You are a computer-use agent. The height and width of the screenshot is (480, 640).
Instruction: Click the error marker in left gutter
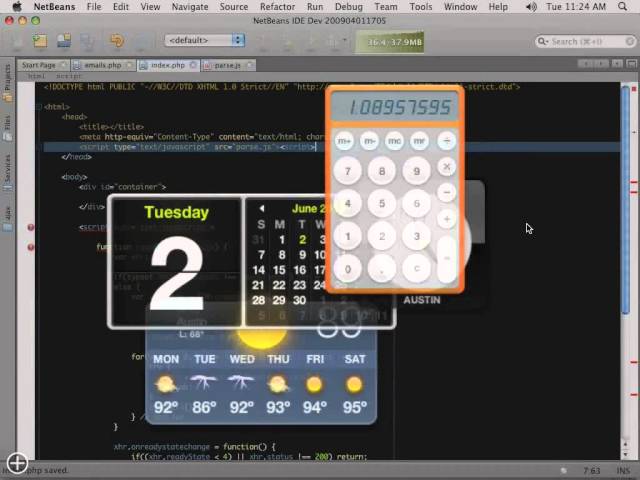pyautogui.click(x=31, y=227)
